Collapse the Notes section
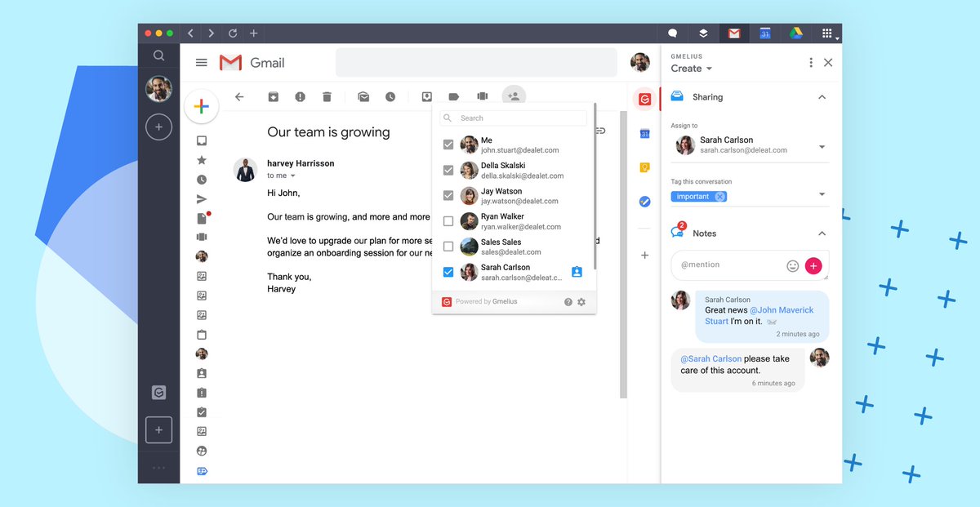 click(x=822, y=233)
